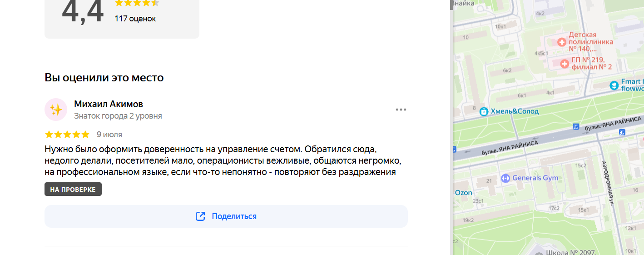Screen dimensions: 644x255
Task: Open the Хмель&Солод shop pin
Action: (x=484, y=111)
